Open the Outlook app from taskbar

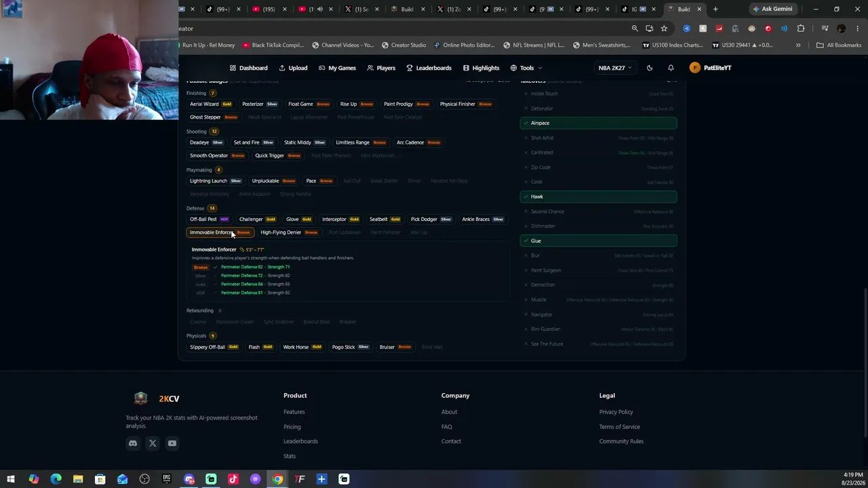[x=122, y=479]
